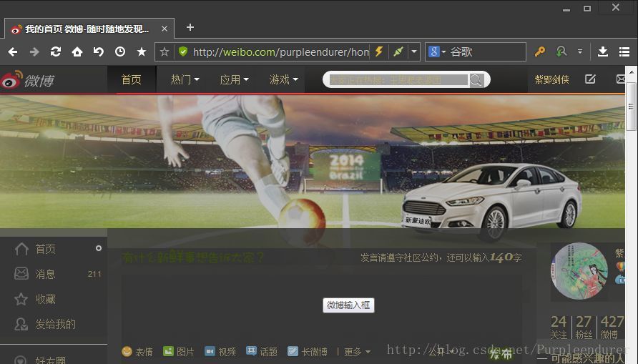Click the page vertical scrollbar
Image resolution: width=638 pixels, height=364 pixels.
(631, 107)
